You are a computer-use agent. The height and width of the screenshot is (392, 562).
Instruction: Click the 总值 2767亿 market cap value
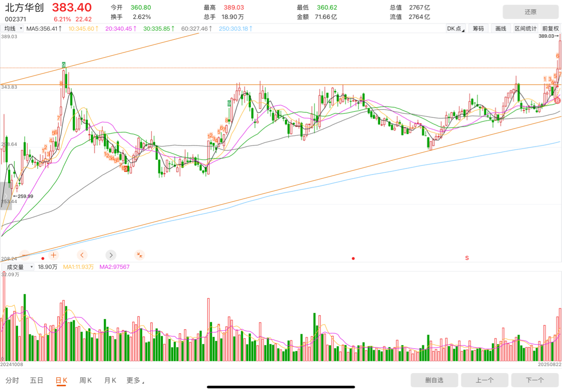(419, 8)
